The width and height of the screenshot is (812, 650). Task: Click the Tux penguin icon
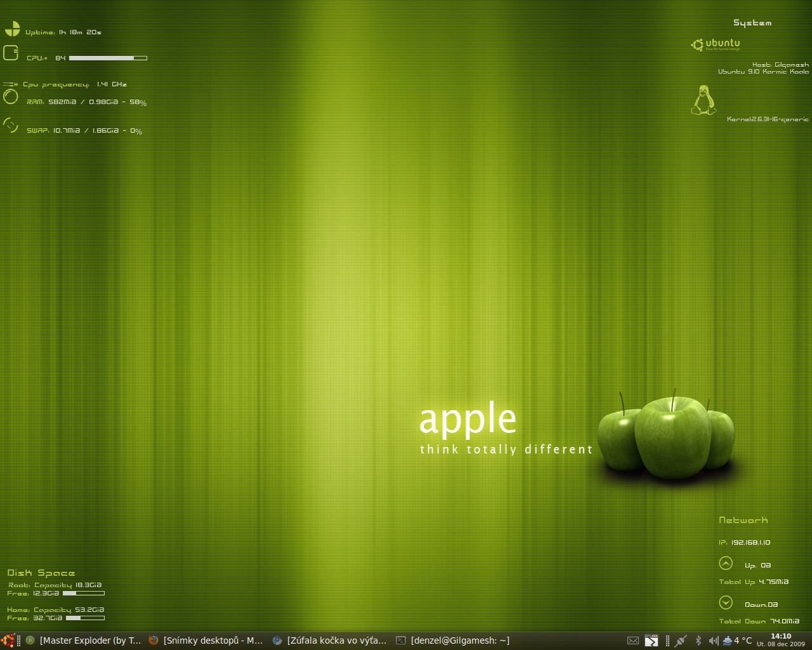(704, 100)
